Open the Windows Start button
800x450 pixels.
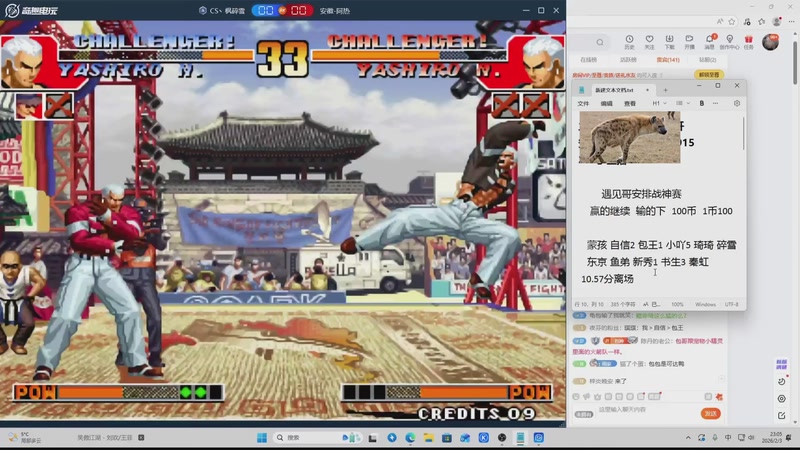tap(262, 438)
